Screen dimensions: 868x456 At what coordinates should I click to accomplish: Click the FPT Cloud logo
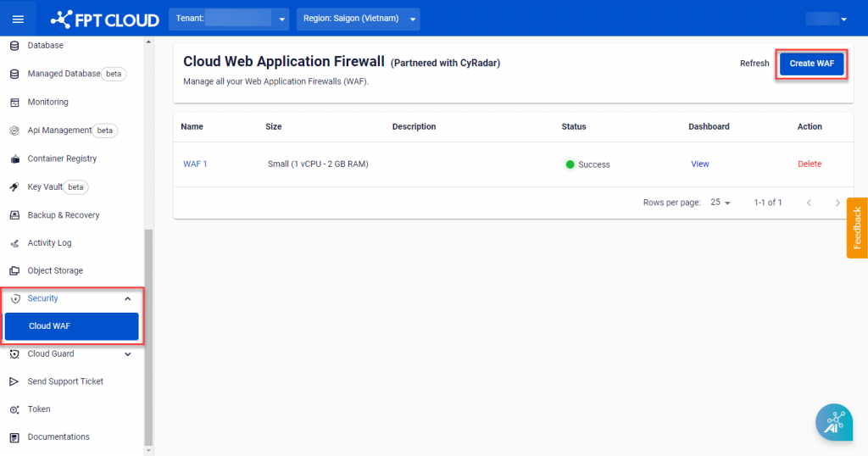[x=105, y=19]
